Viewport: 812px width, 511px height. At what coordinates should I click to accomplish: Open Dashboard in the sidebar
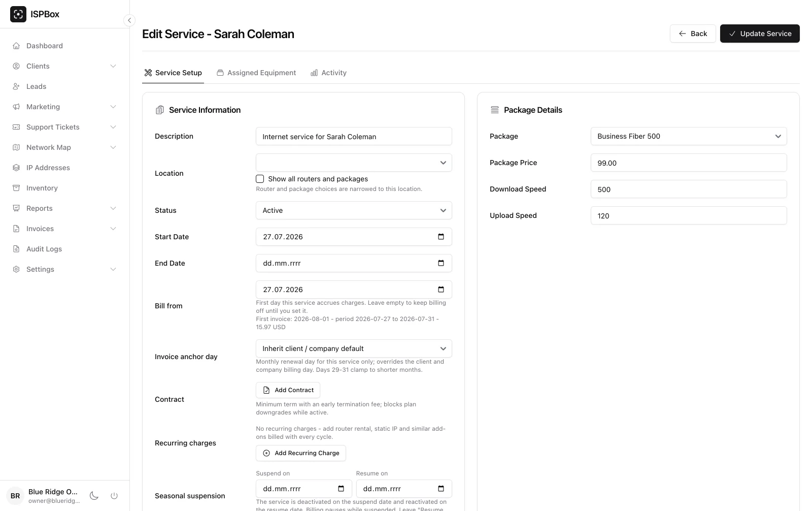click(65, 46)
